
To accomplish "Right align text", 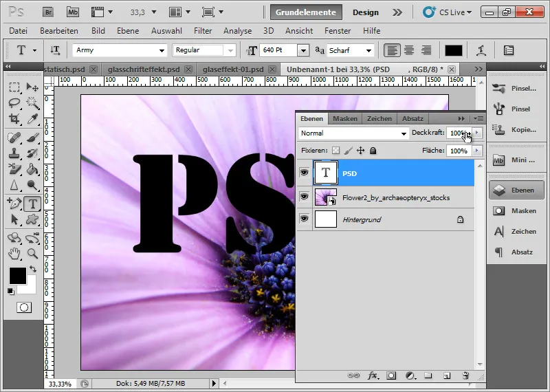I will [426, 50].
